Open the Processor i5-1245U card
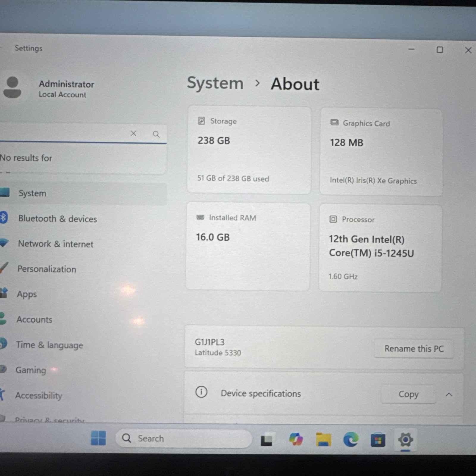The width and height of the screenshot is (476, 476). (x=380, y=248)
